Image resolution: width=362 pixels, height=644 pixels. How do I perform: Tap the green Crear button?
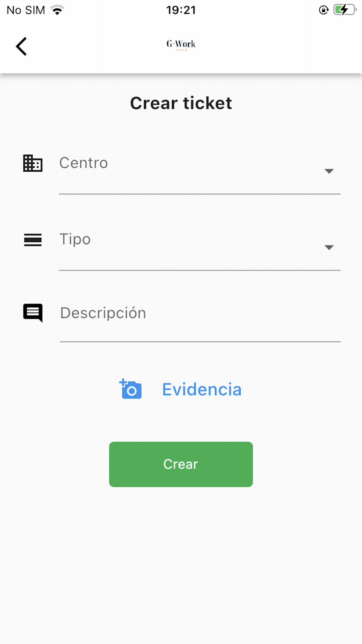pos(181,464)
